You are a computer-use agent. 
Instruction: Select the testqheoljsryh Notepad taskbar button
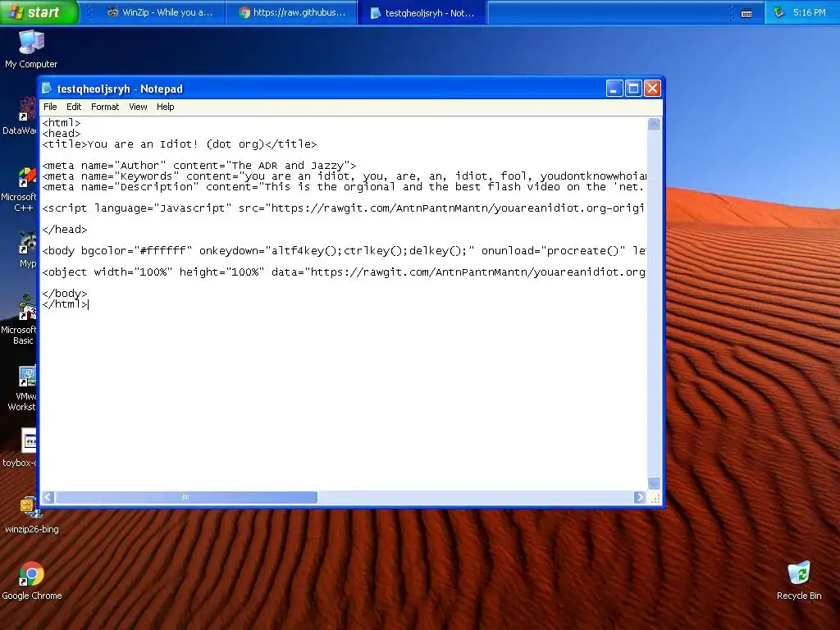pos(423,12)
